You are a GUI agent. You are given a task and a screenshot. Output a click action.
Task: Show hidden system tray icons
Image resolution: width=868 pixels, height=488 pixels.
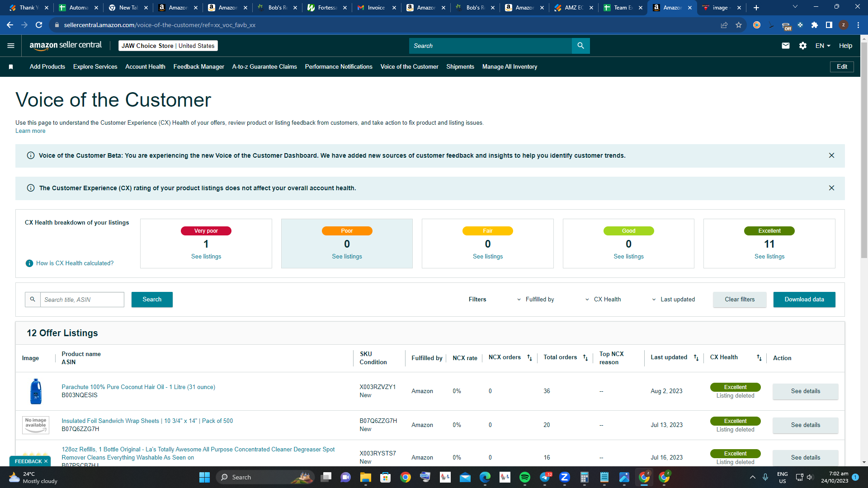click(x=752, y=477)
